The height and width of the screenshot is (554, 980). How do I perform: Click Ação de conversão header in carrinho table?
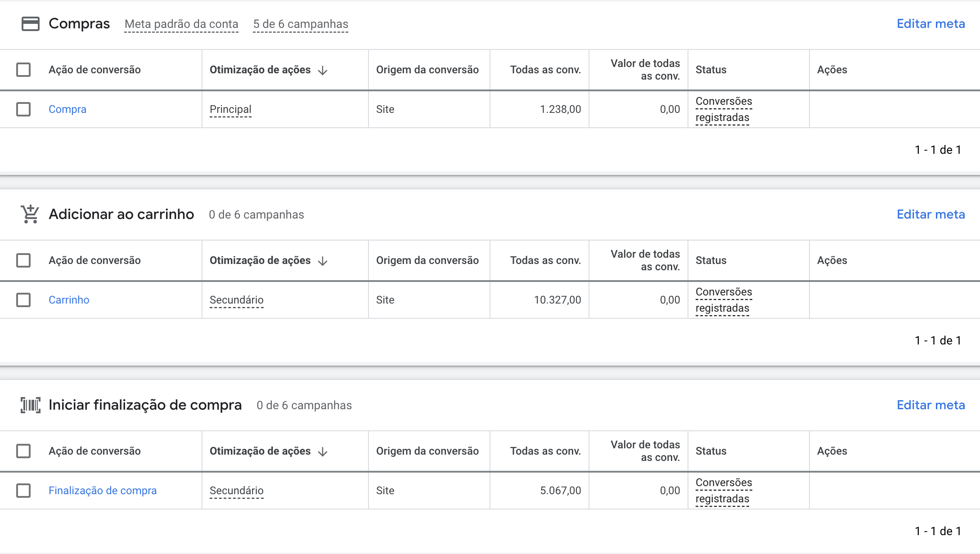click(x=94, y=260)
